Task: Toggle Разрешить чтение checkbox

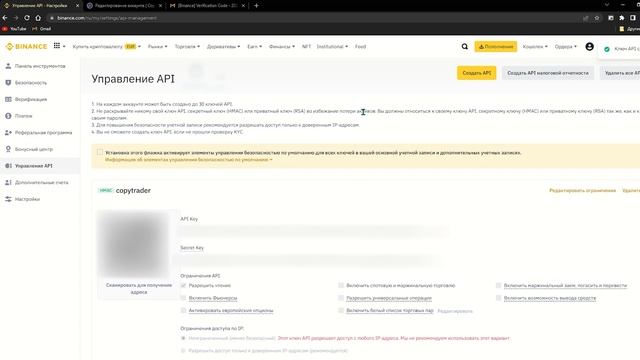Action: (183, 285)
